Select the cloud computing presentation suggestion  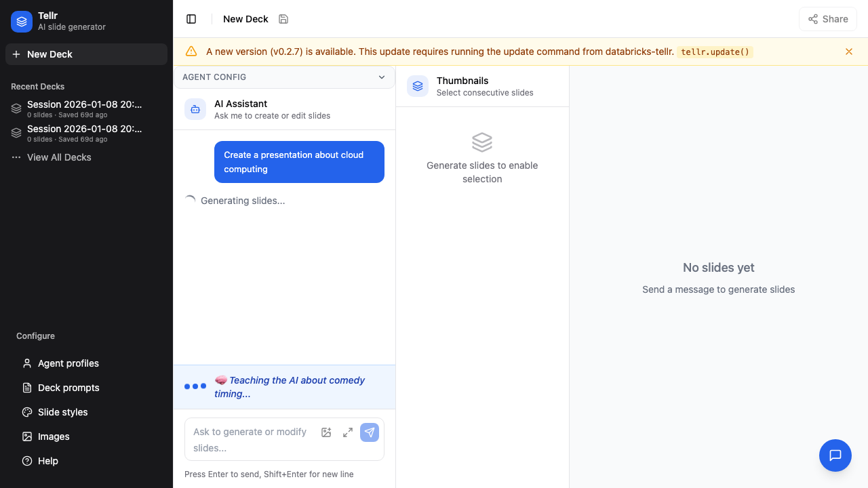pyautogui.click(x=299, y=162)
